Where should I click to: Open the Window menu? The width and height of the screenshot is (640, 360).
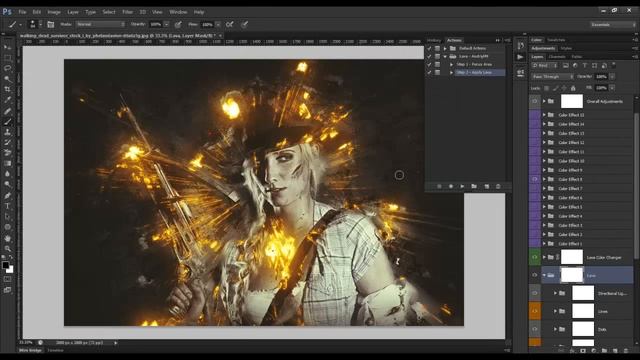[178, 12]
